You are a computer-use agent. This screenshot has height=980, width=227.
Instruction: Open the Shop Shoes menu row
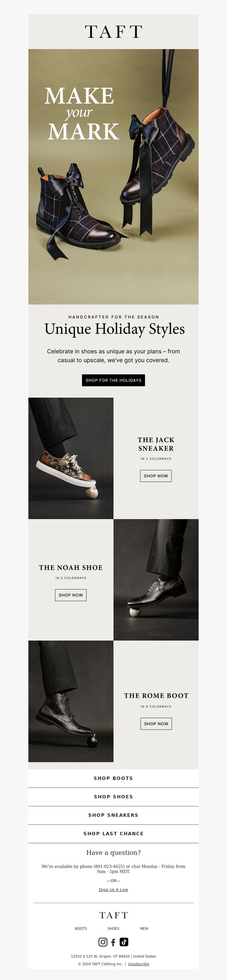[x=113, y=797]
